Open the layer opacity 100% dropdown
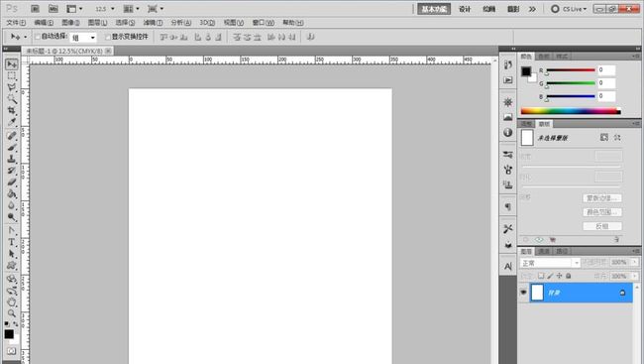The width and height of the screenshot is (644, 364). 634,262
